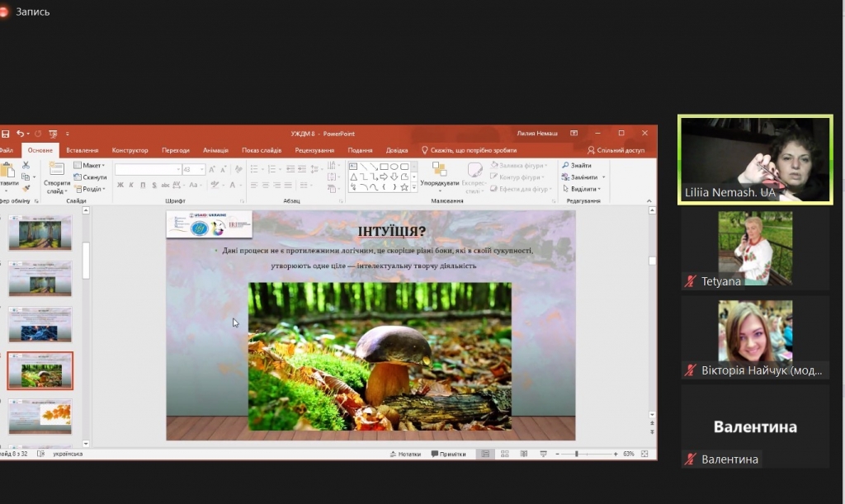Open the font name dropdown
The height and width of the screenshot is (504, 845).
tap(178, 169)
